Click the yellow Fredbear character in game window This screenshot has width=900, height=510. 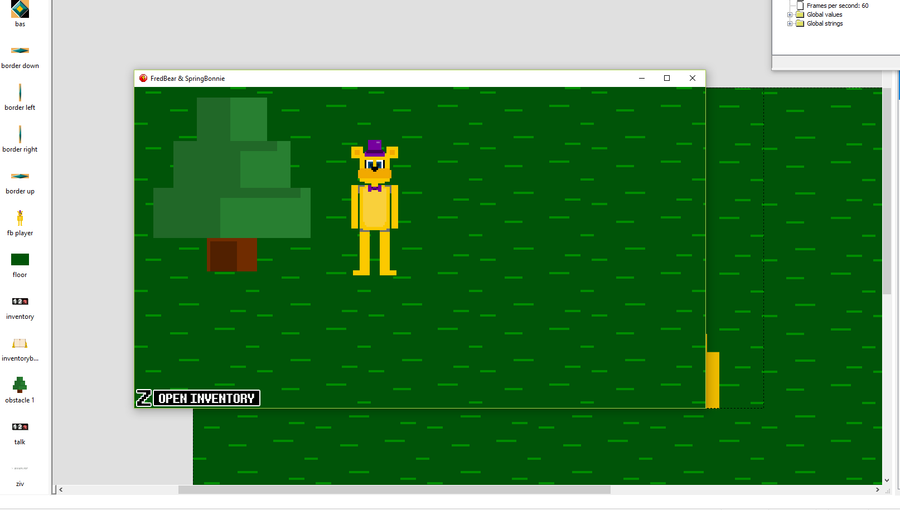tap(374, 208)
